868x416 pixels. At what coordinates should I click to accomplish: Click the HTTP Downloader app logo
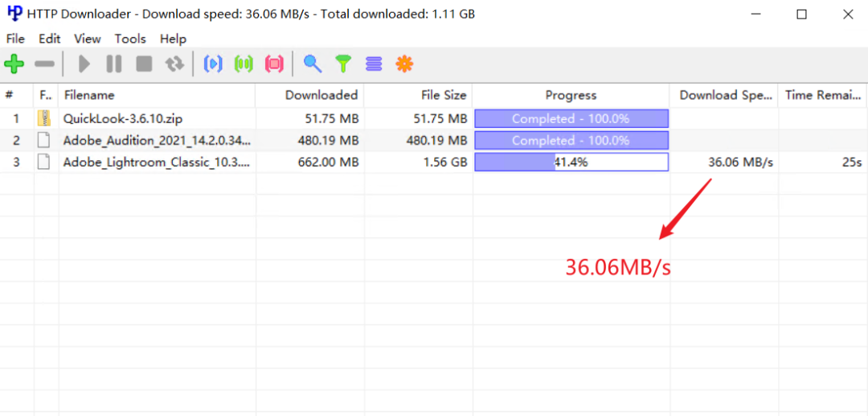pos(14,14)
